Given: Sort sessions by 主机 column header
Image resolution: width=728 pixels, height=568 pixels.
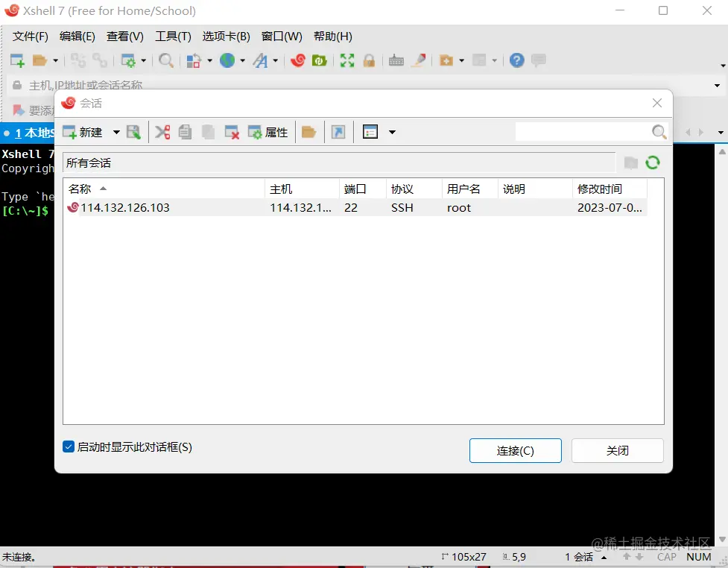Looking at the screenshot, I should pyautogui.click(x=302, y=189).
